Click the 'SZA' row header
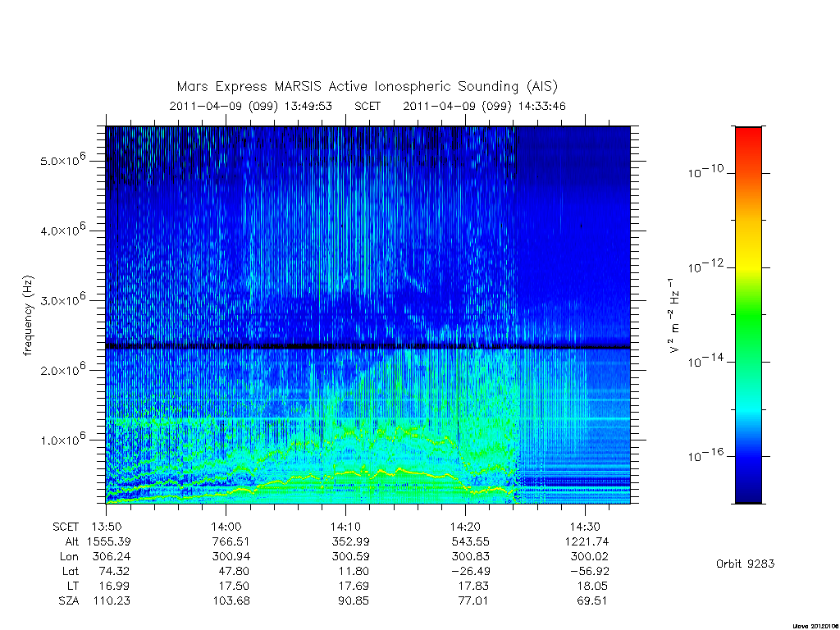The image size is (840, 630). coord(69,600)
